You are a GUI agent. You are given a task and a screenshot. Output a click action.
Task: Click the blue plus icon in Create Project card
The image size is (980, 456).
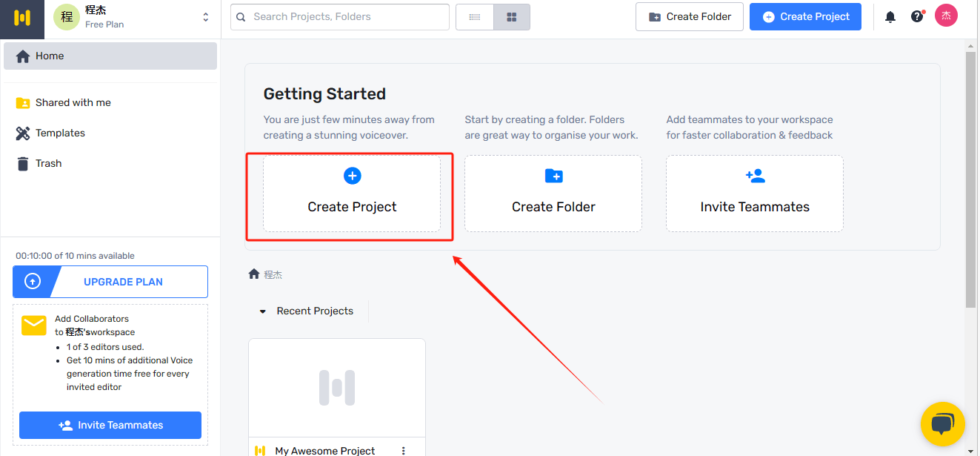(353, 176)
